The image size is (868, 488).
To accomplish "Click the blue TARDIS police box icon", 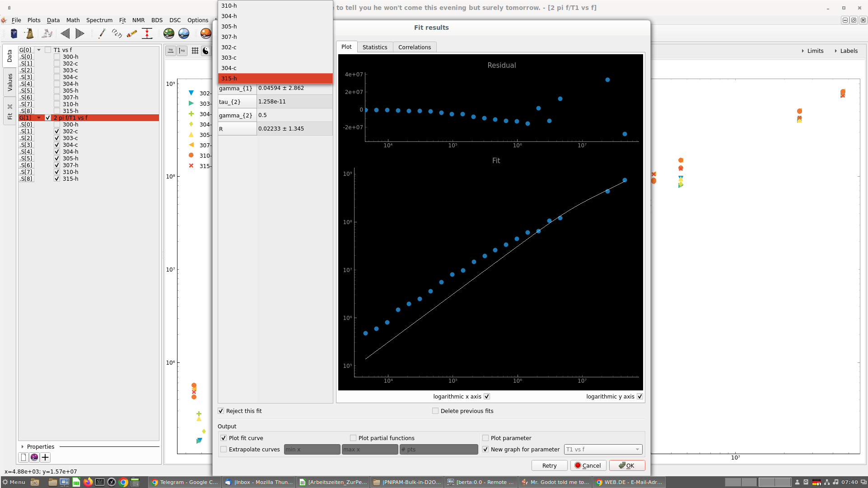I will tap(14, 33).
